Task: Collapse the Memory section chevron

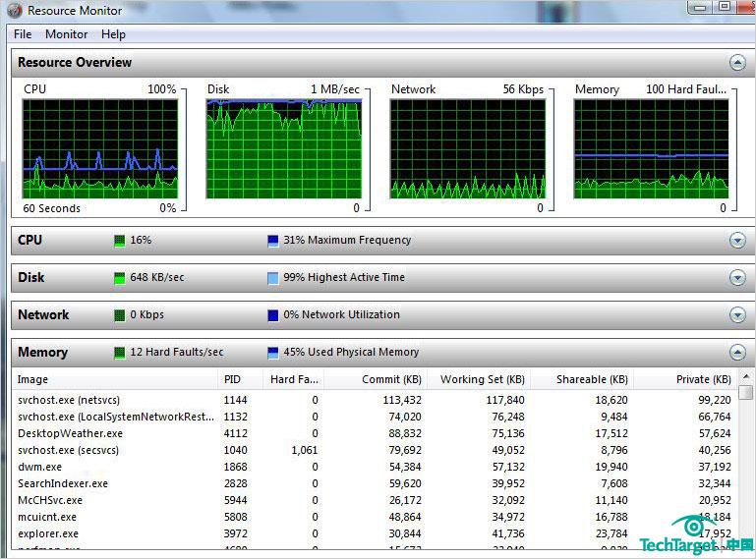Action: click(x=737, y=353)
